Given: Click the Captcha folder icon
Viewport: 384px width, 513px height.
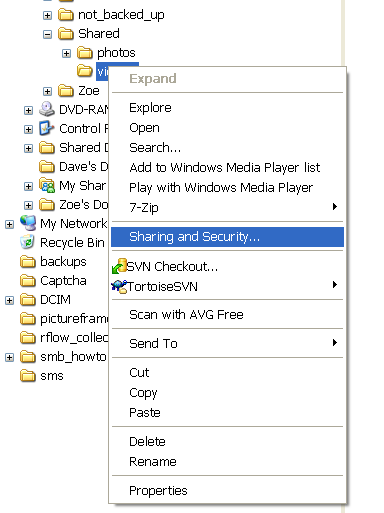Looking at the screenshot, I should (28, 281).
